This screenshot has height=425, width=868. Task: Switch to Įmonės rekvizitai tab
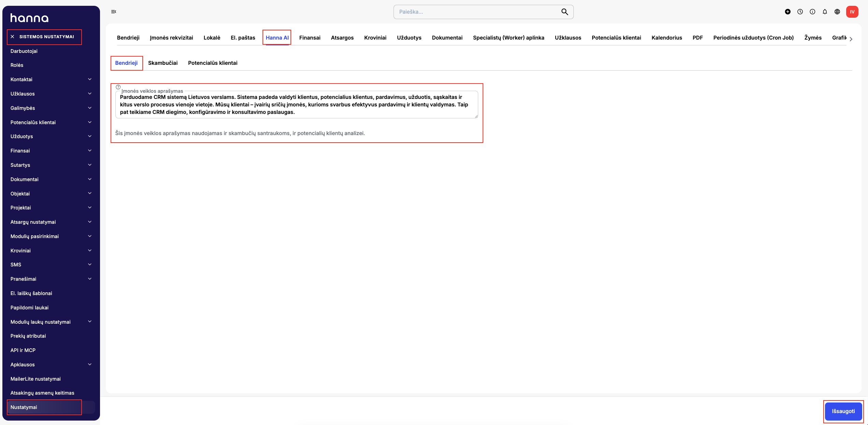171,38
